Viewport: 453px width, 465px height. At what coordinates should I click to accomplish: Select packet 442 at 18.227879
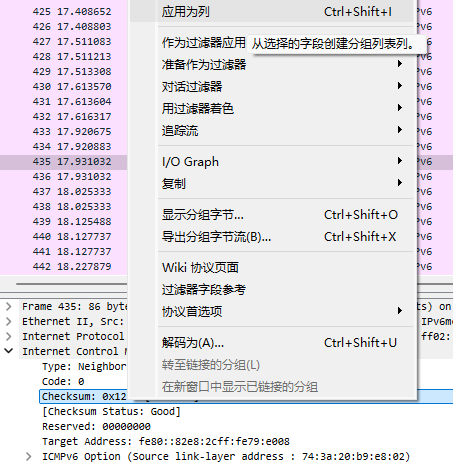pyautogui.click(x=63, y=267)
